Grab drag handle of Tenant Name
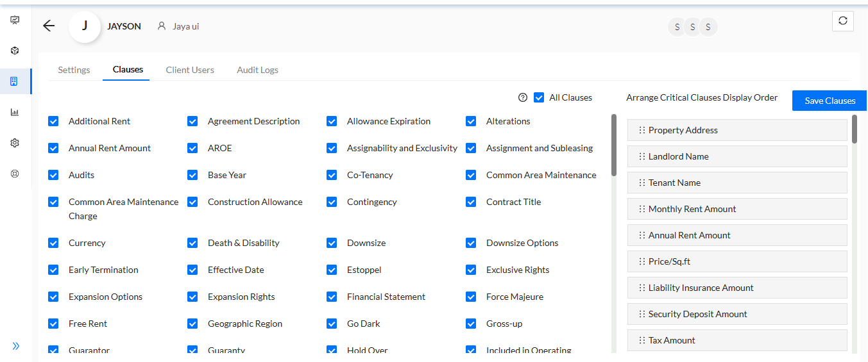Image resolution: width=868 pixels, height=362 pixels. tap(642, 183)
